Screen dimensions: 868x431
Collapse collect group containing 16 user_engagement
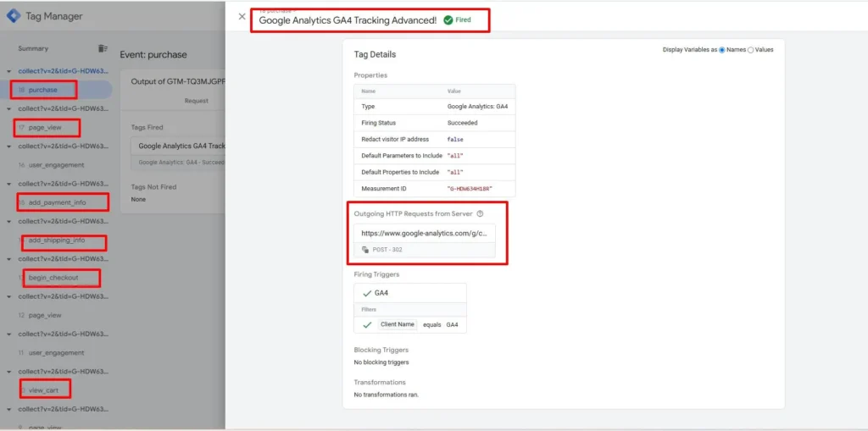[x=8, y=146]
